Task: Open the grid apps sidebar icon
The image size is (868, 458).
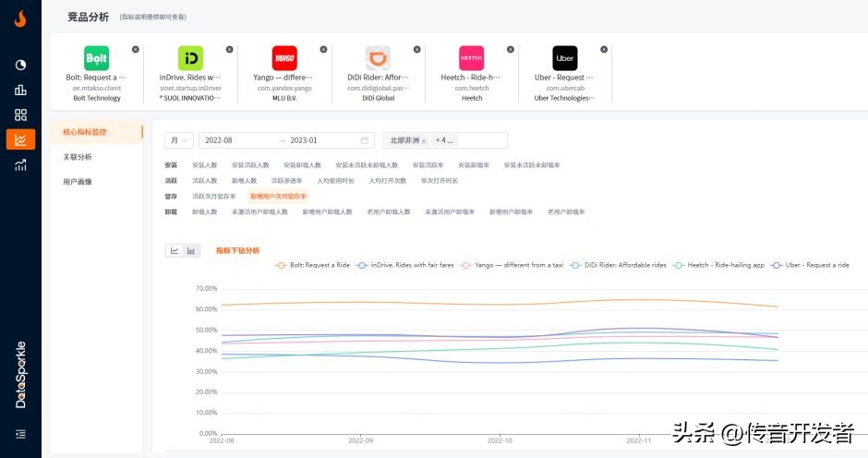Action: click(20, 114)
